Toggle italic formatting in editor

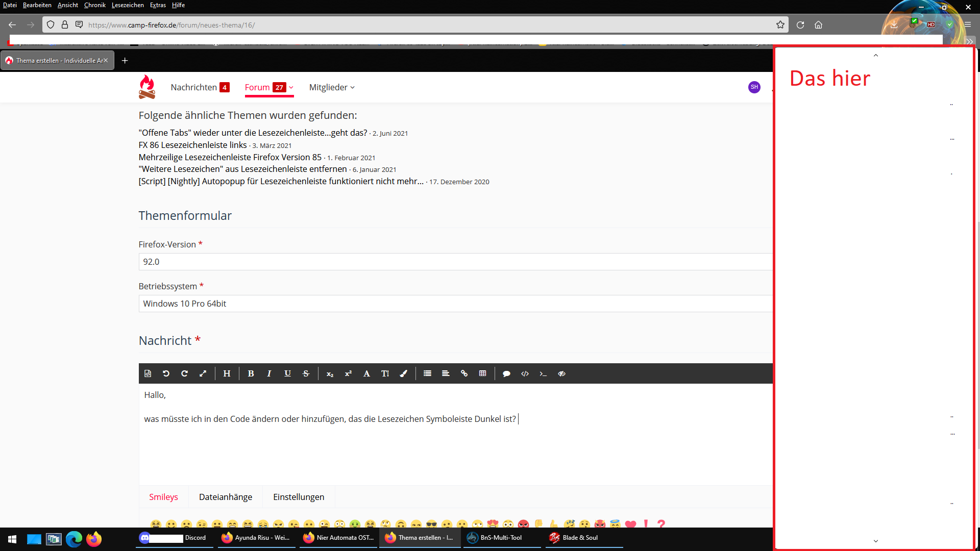point(269,373)
